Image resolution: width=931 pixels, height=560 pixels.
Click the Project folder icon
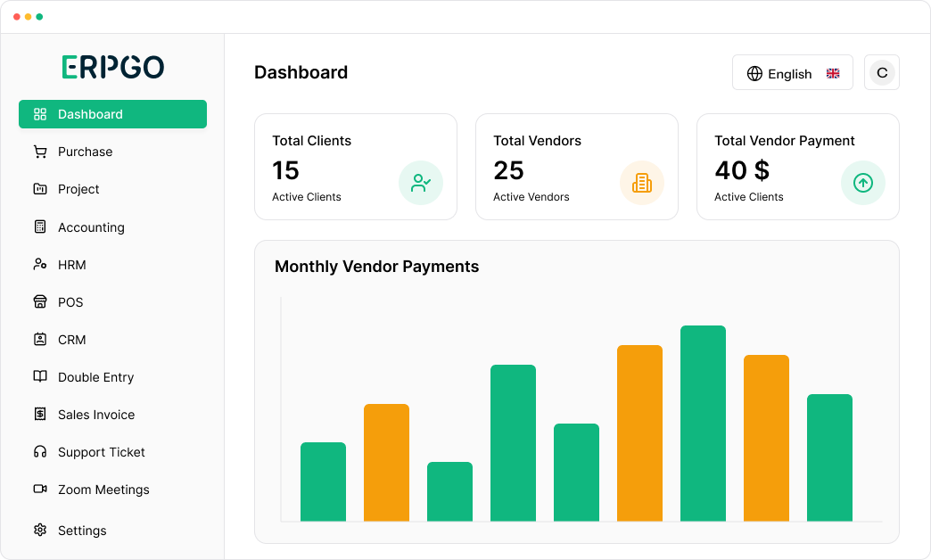[x=40, y=189]
